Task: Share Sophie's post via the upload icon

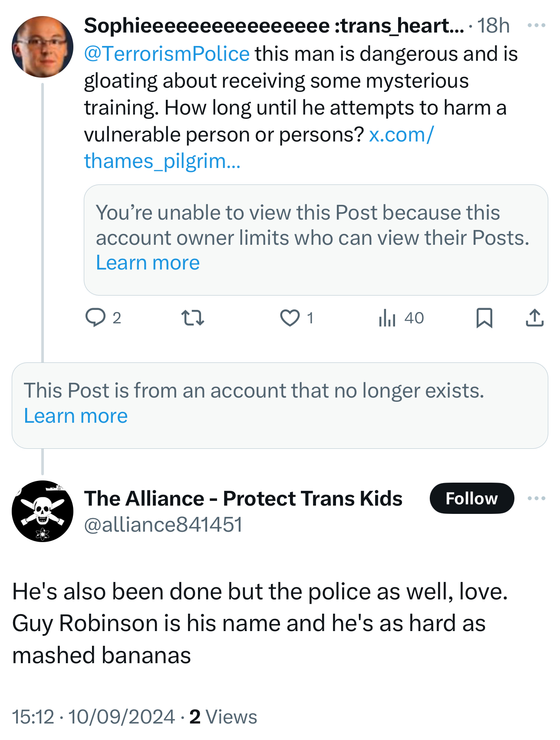Action: pyautogui.click(x=534, y=318)
